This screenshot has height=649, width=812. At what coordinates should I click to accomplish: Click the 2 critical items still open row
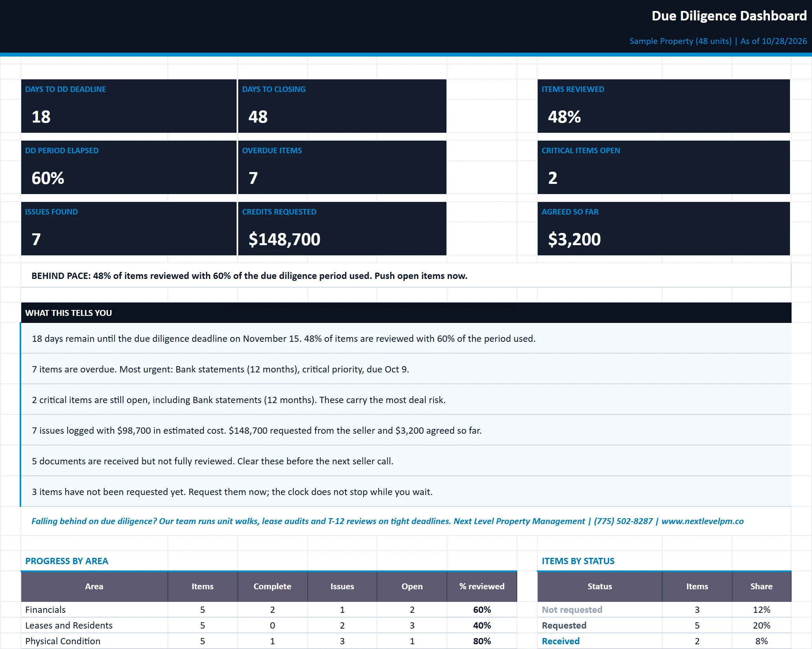pyautogui.click(x=406, y=400)
